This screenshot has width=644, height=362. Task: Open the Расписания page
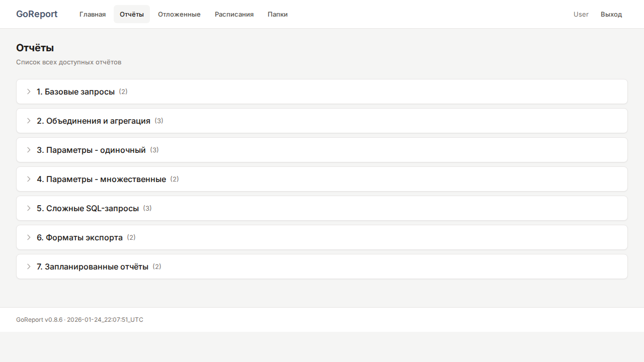234,14
